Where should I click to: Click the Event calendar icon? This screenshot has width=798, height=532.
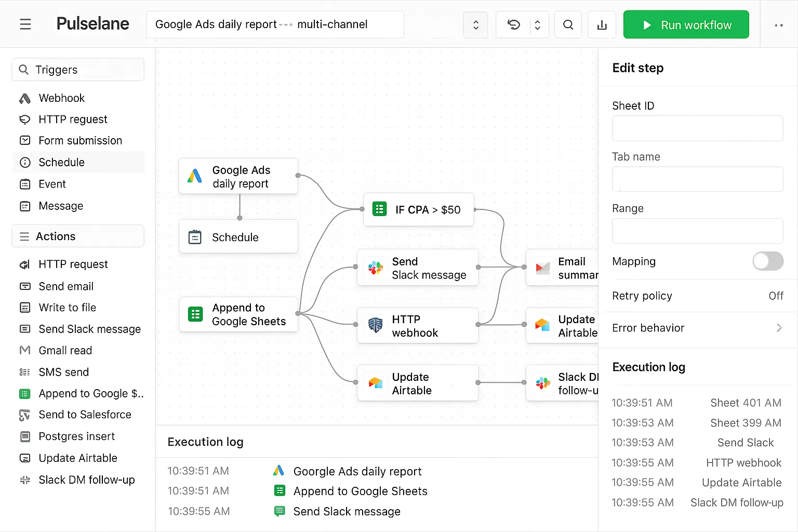[x=25, y=184]
